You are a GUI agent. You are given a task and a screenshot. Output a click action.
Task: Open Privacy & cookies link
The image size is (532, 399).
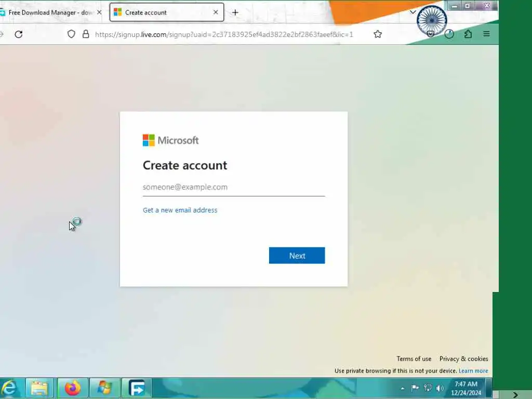pyautogui.click(x=463, y=358)
